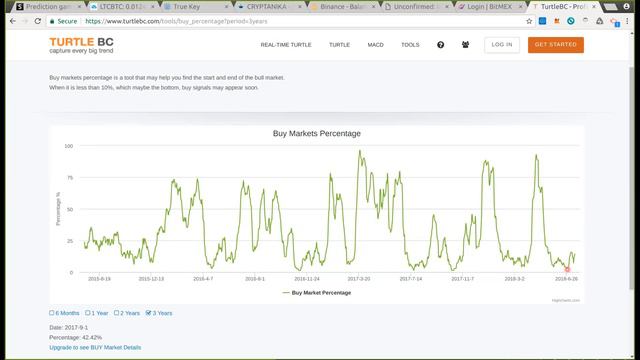Click the Turtle BC logo

(x=82, y=45)
